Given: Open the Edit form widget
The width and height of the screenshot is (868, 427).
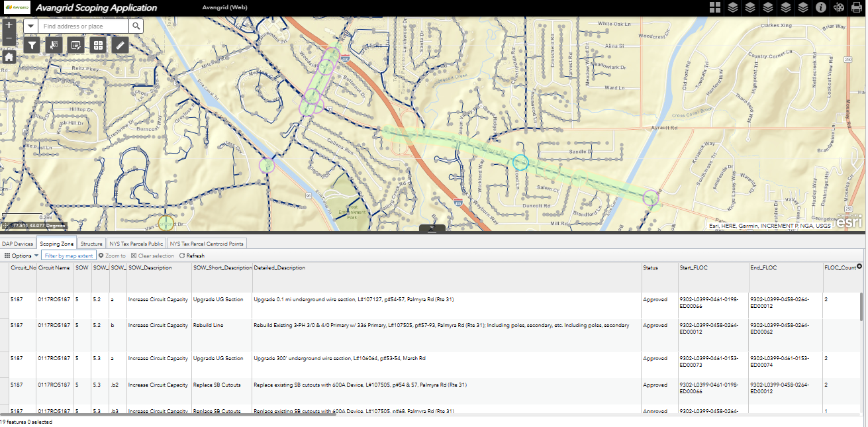Looking at the screenshot, I should click(x=75, y=45).
